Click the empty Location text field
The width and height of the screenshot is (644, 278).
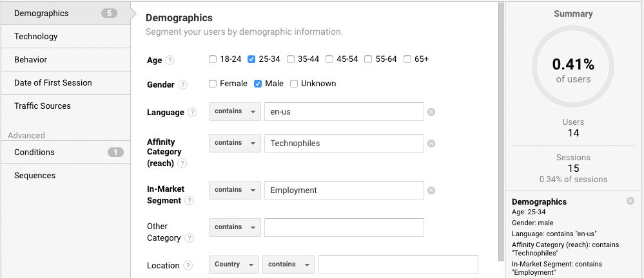pos(398,264)
